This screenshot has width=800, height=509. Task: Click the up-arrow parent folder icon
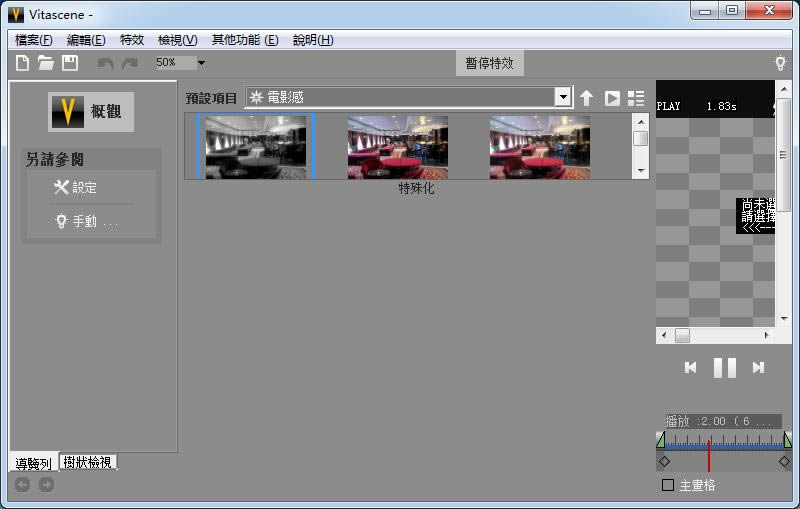[586, 98]
